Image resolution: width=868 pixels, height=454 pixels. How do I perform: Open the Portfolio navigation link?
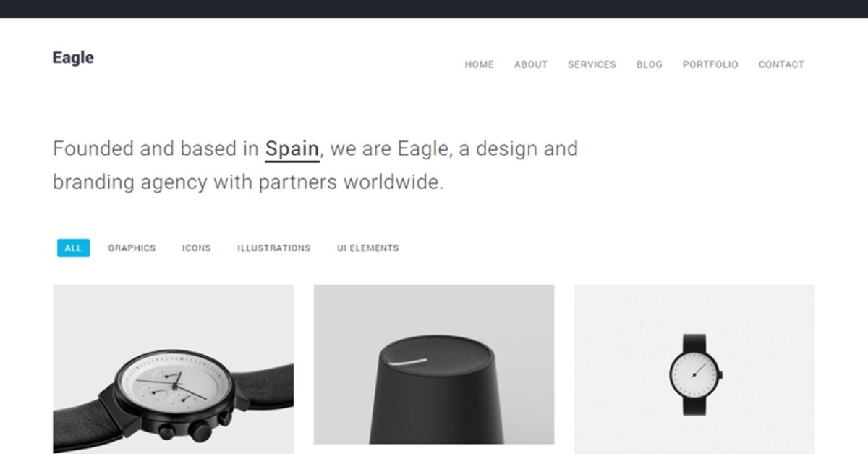coord(710,64)
